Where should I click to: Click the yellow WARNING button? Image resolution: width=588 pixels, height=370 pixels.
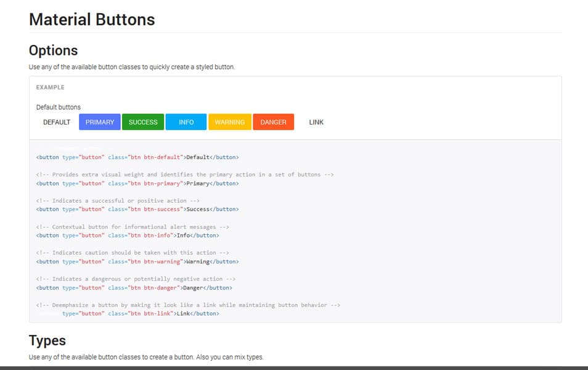pyautogui.click(x=229, y=121)
